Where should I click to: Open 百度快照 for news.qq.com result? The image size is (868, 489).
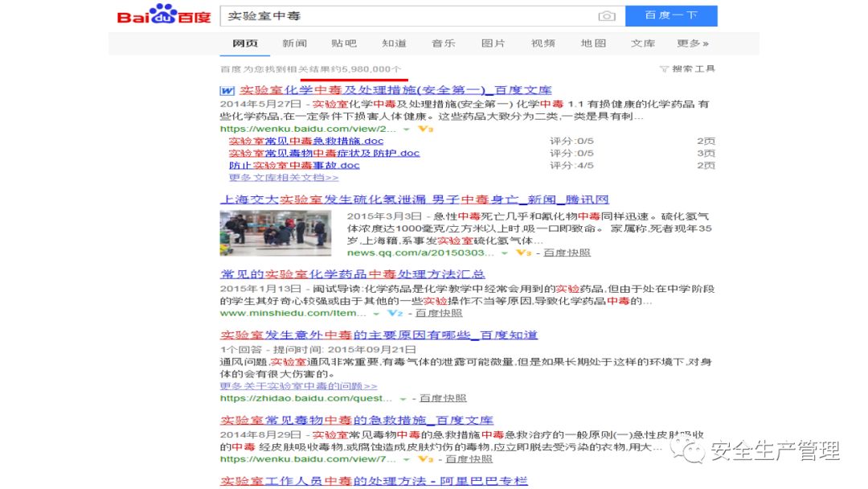pos(567,253)
